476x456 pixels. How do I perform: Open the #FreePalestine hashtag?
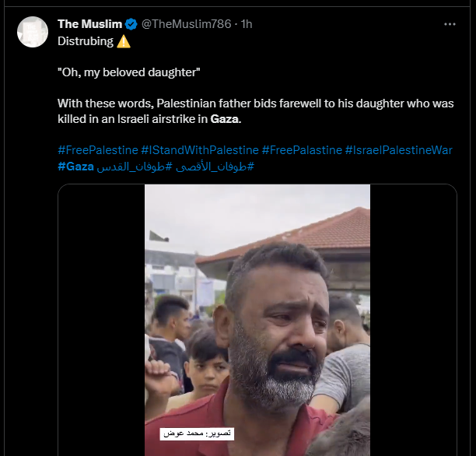click(97, 150)
